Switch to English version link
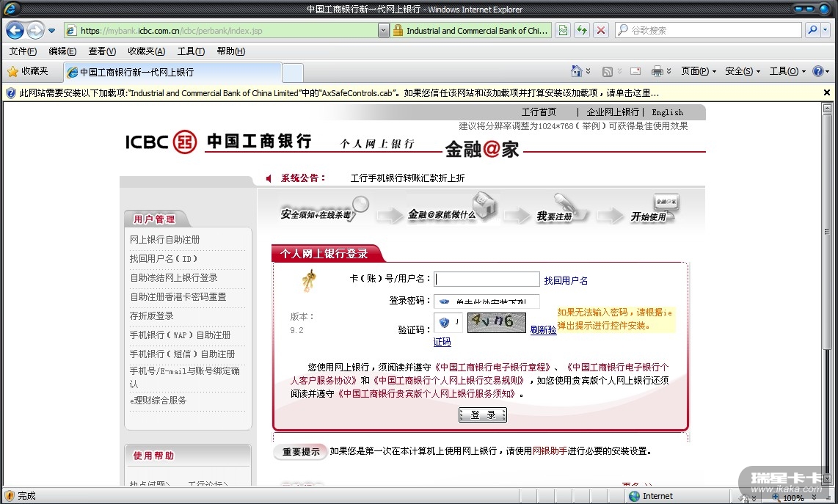The width and height of the screenshot is (838, 504). click(x=668, y=112)
